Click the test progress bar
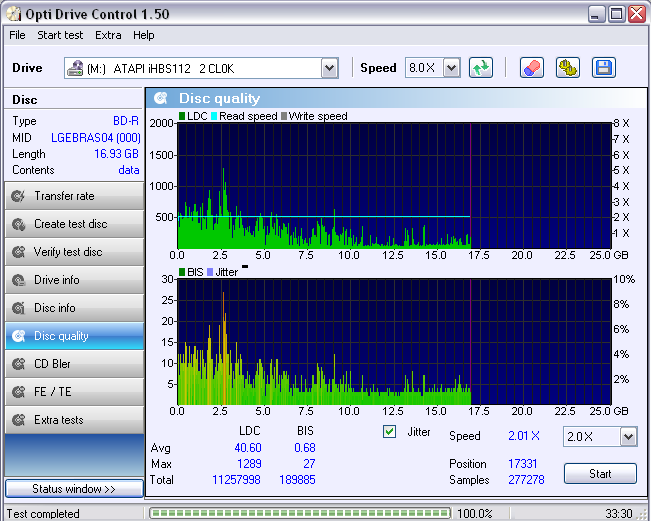This screenshot has height=521, width=651. click(300, 513)
